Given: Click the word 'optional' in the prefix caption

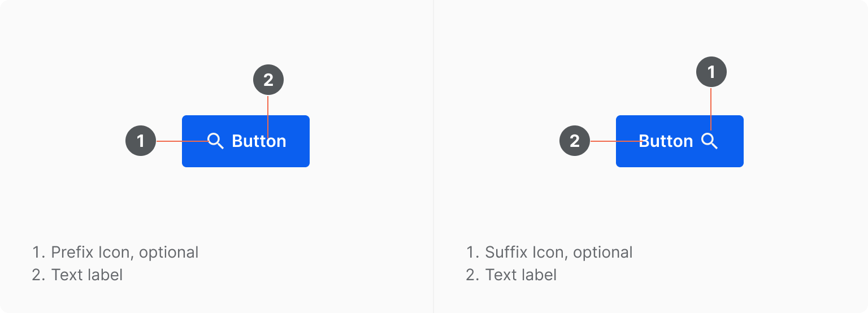Looking at the screenshot, I should pos(169,253).
